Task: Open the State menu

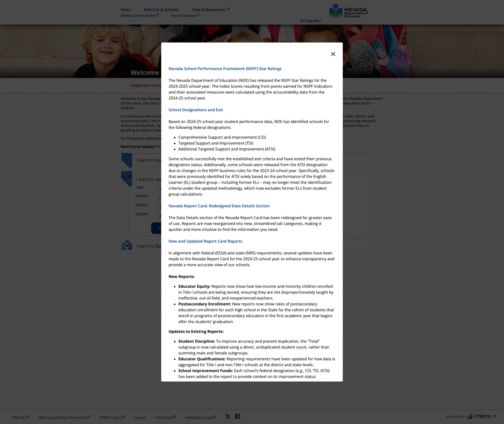Action: click(125, 10)
